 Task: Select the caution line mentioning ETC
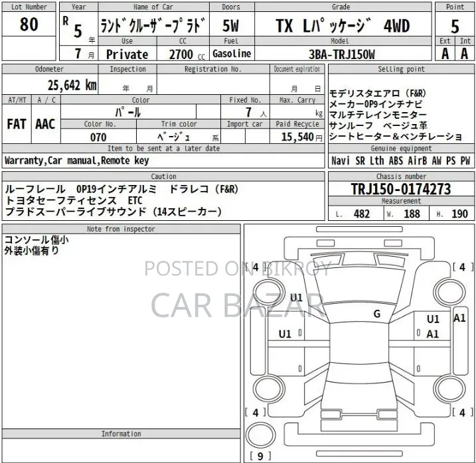74,200
